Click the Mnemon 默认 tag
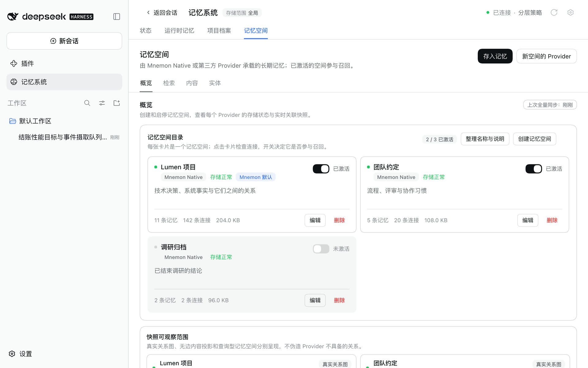 click(255, 177)
